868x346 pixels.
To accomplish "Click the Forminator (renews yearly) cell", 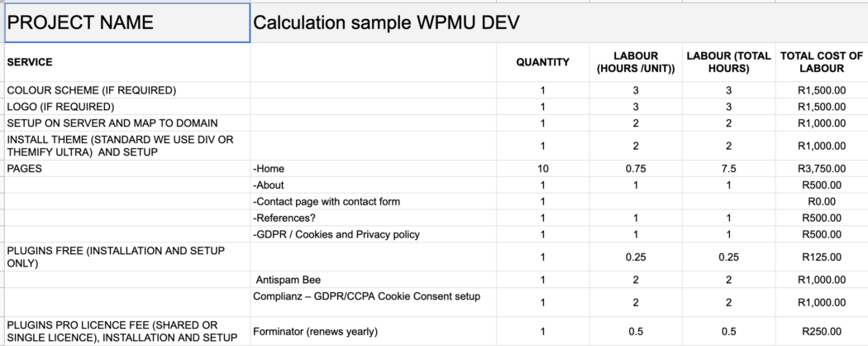I will [x=373, y=332].
